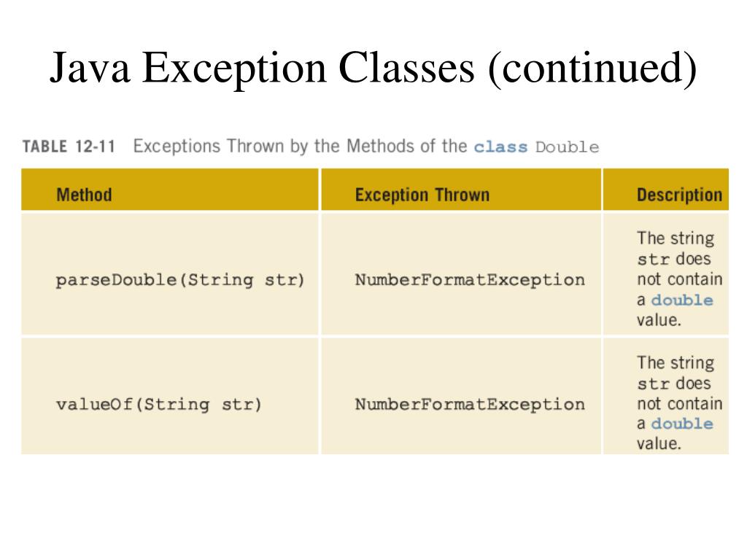Click the slide title Java Exception Classes

373,68
